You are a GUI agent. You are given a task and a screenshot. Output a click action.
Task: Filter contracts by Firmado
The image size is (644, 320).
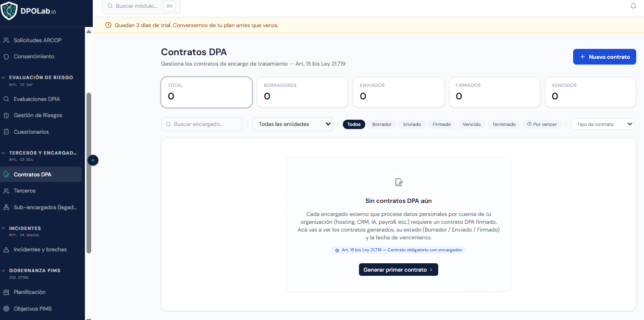[x=442, y=124]
